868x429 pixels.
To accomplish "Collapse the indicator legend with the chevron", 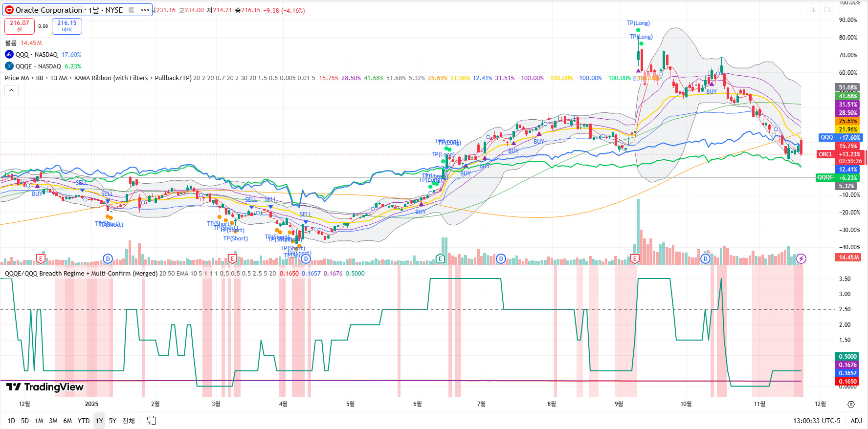I will coord(11,90).
